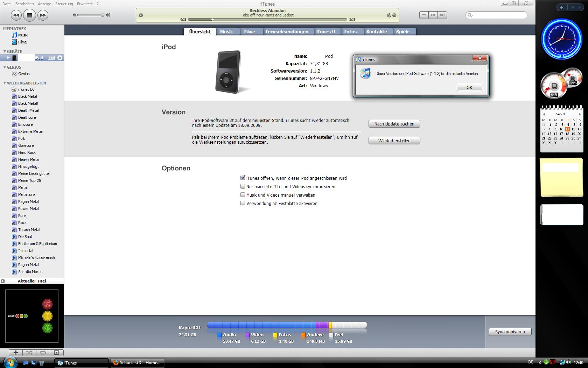Screen dimensions: 588x368
Task: Click the speaker mute icon left of volume
Action: pos(74,15)
